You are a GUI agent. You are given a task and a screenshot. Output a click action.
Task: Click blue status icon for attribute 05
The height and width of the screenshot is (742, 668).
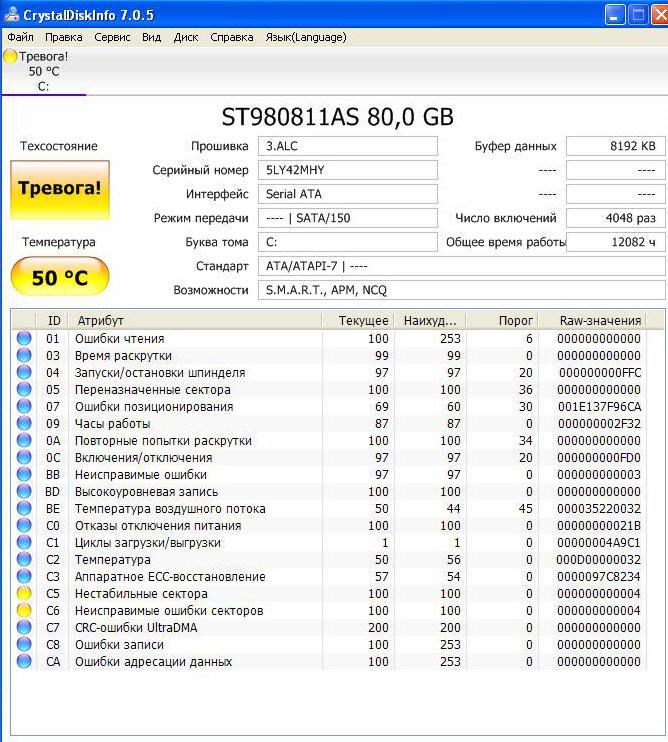[24, 390]
